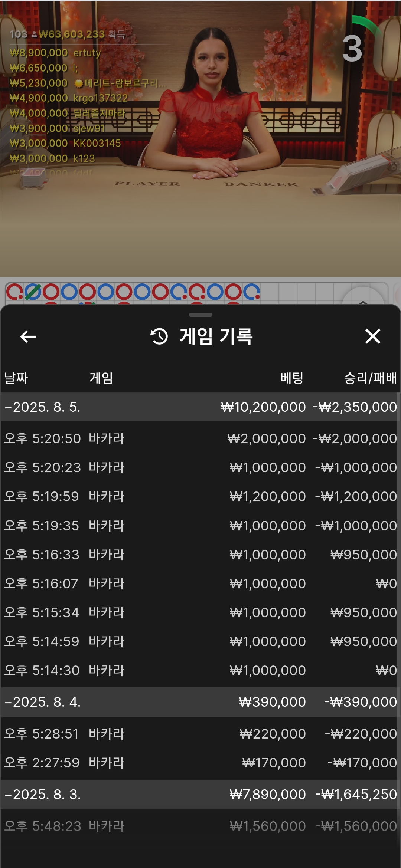Select winner k123 with ₩3,000,000
Screen dimensions: 401x868
[x=52, y=158]
